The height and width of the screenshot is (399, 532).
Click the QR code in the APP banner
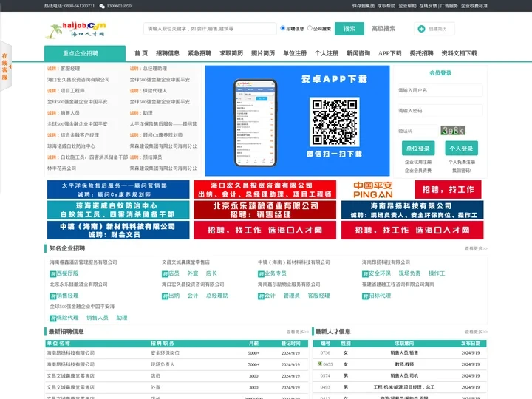coord(334,122)
